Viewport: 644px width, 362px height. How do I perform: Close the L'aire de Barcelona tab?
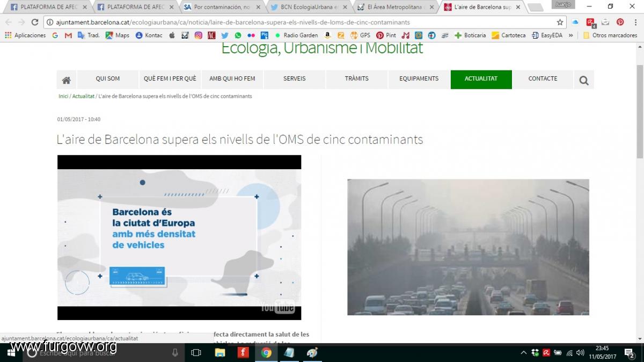[518, 7]
